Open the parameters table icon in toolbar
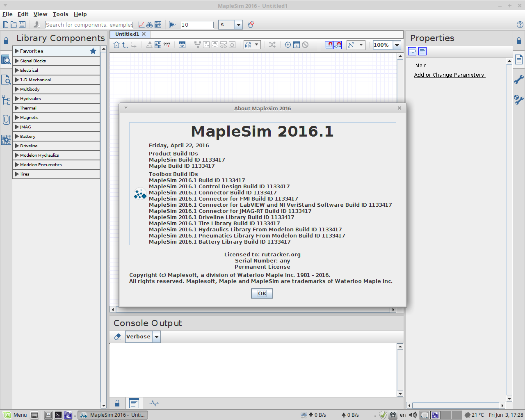525x420 pixels. pyautogui.click(x=158, y=45)
